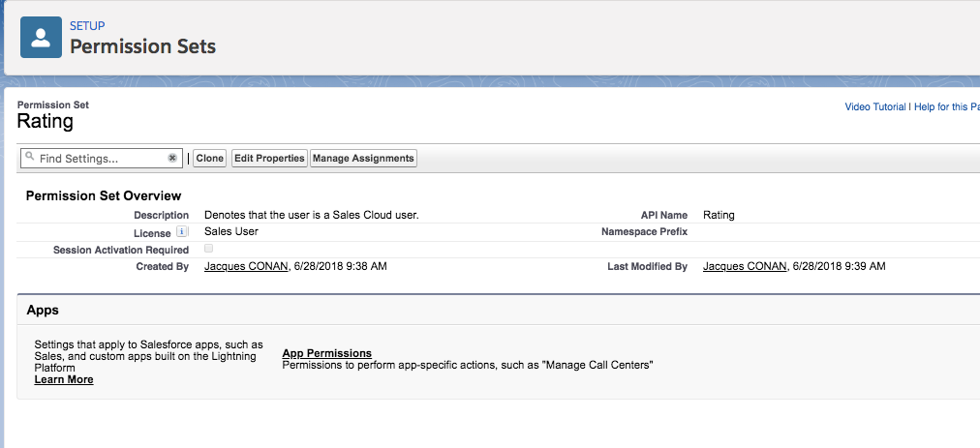
Task: Click the Permission Set Overview heading
Action: tap(104, 195)
